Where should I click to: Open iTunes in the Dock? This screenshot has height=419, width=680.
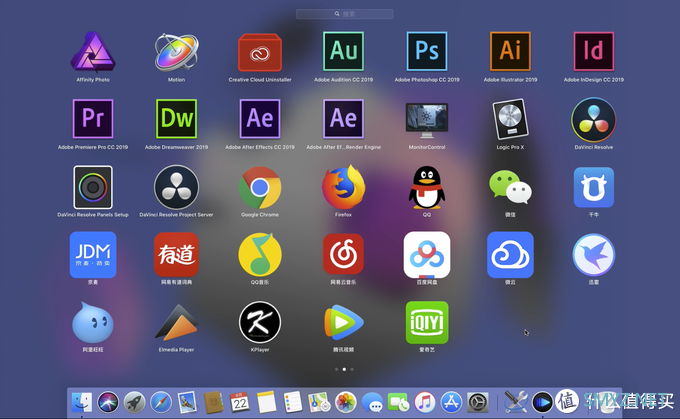(425, 402)
